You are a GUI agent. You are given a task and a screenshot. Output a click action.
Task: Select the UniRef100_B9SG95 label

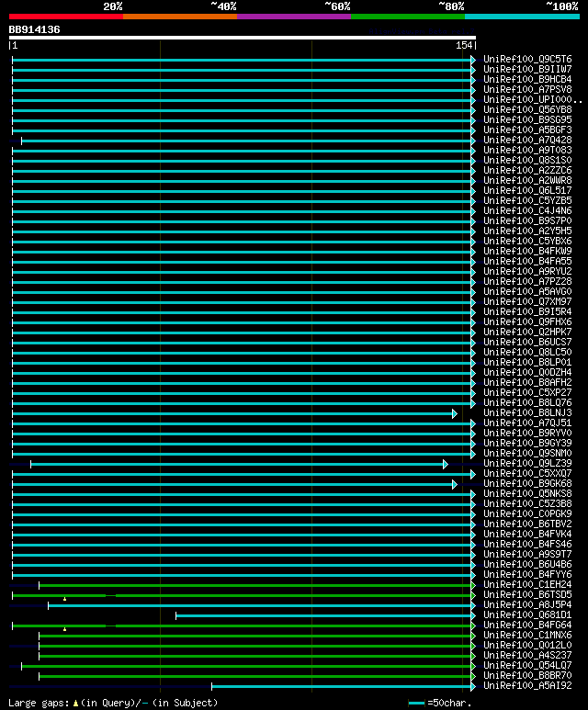[527, 120]
